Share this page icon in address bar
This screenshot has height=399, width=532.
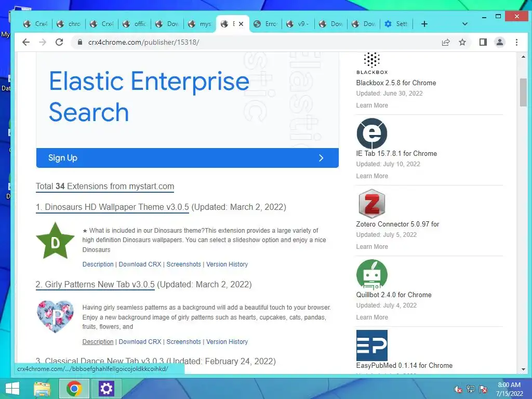[x=446, y=42]
